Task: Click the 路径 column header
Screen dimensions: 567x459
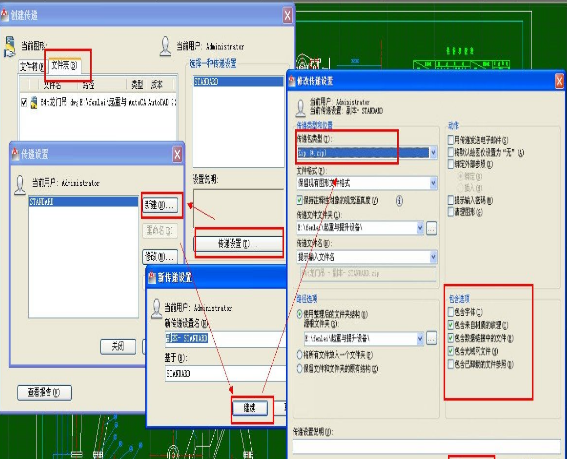Action: (102, 85)
